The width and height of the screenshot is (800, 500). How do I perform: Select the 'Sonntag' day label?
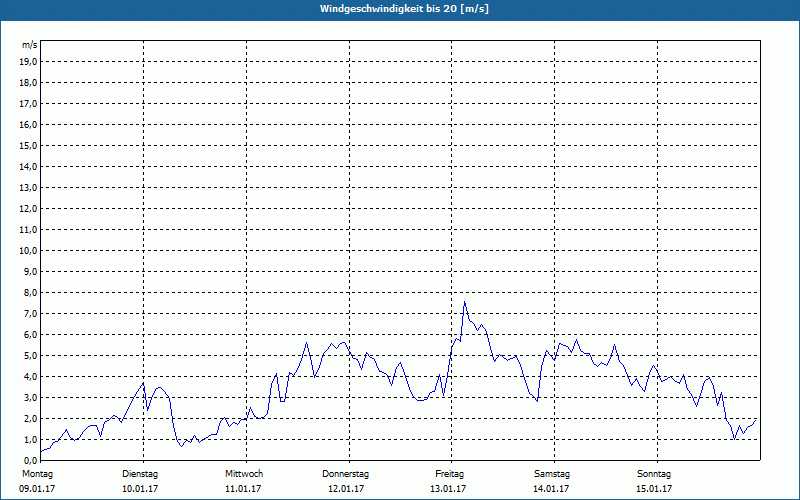click(654, 474)
